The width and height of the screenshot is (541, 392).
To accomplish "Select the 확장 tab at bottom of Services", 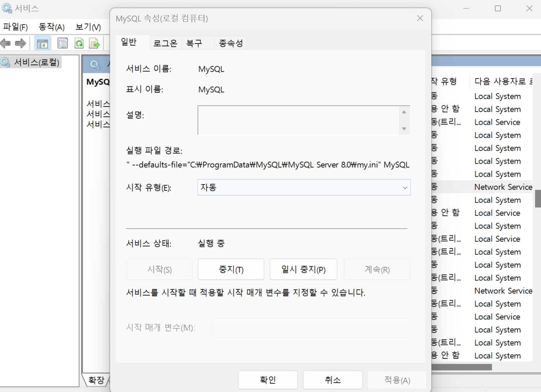I will (x=96, y=380).
